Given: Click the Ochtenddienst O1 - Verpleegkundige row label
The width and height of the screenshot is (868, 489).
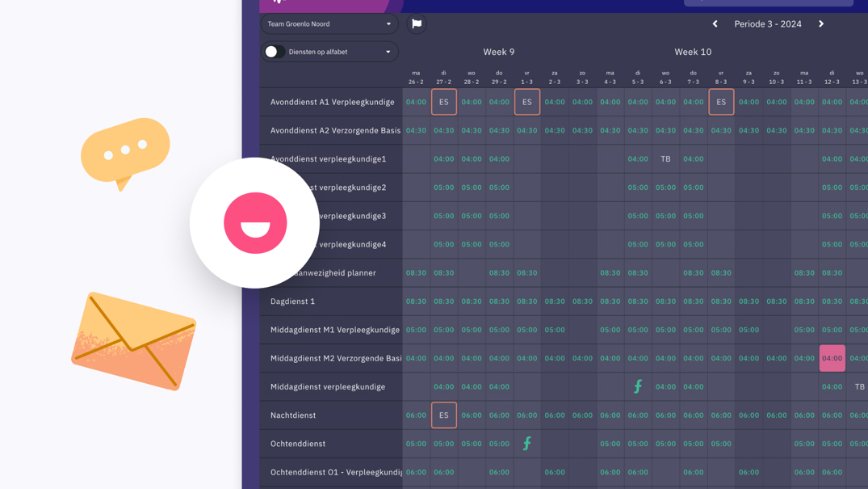Looking at the screenshot, I should (336, 472).
